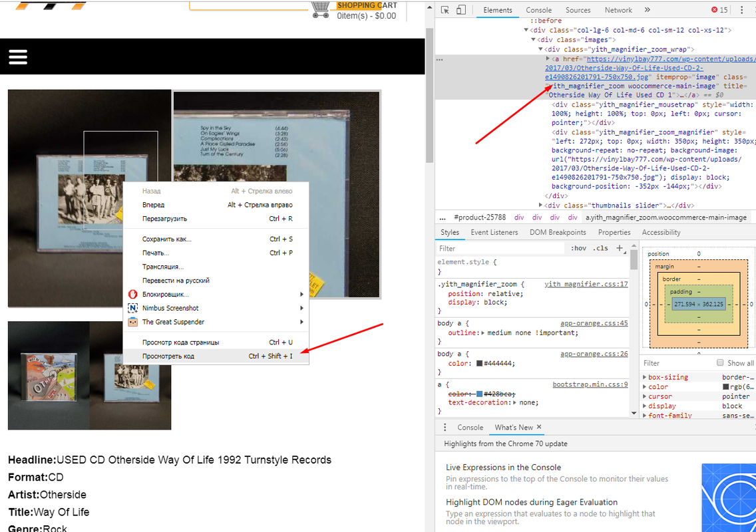Expand the outline shorthand value triangle
Image resolution: width=756 pixels, height=532 pixels.
coord(483,333)
